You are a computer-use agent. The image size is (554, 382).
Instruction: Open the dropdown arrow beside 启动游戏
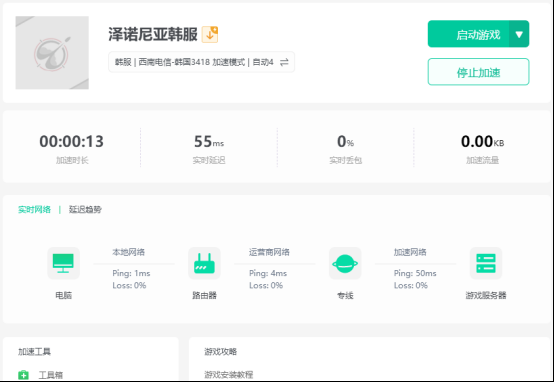[519, 34]
